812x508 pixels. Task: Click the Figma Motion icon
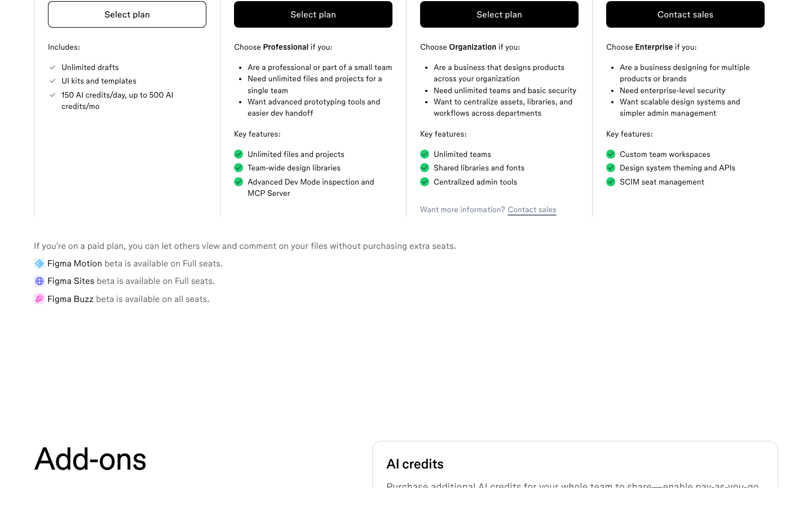click(39, 264)
